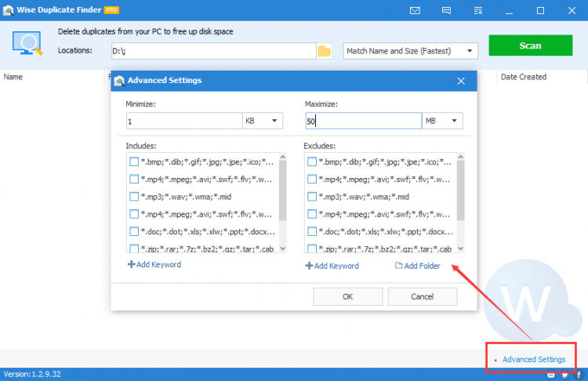Start scanning with the Scan button
Screen dimensions: 588x381
pos(529,45)
